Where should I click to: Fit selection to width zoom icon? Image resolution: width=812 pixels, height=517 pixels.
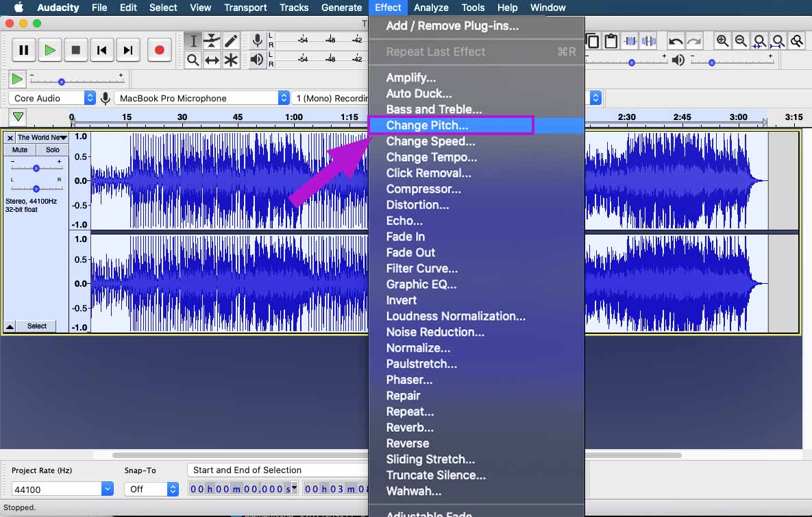(760, 41)
